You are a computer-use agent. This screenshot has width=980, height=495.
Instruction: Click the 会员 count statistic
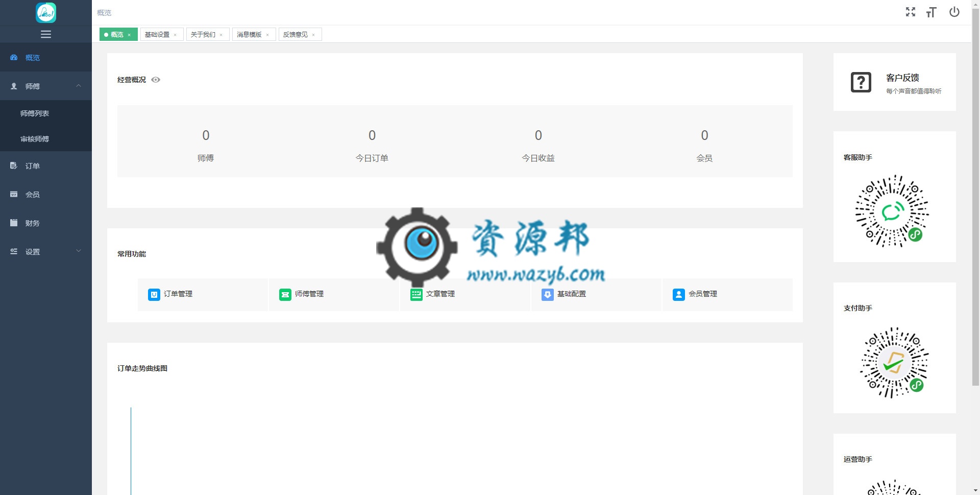704,146
